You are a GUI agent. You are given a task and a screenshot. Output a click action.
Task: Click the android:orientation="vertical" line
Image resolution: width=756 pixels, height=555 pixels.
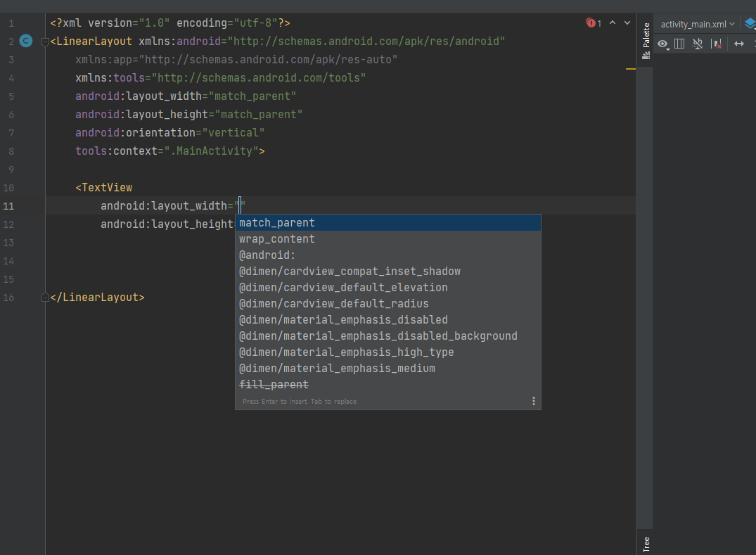click(169, 133)
